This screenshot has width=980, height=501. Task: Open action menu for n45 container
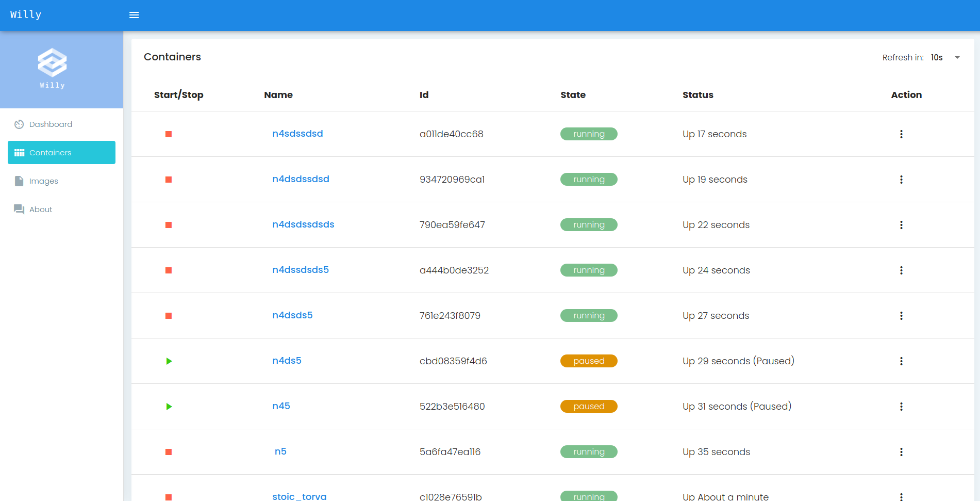point(901,407)
